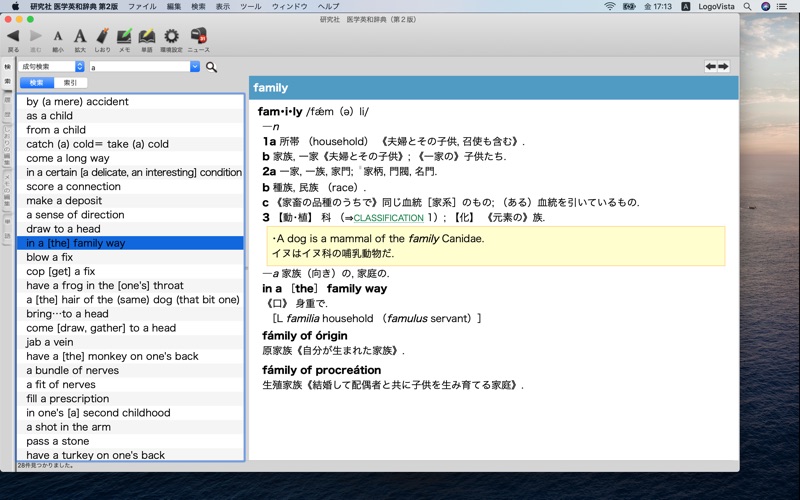Open the input source A icon
The image size is (800, 500).
[686, 6]
